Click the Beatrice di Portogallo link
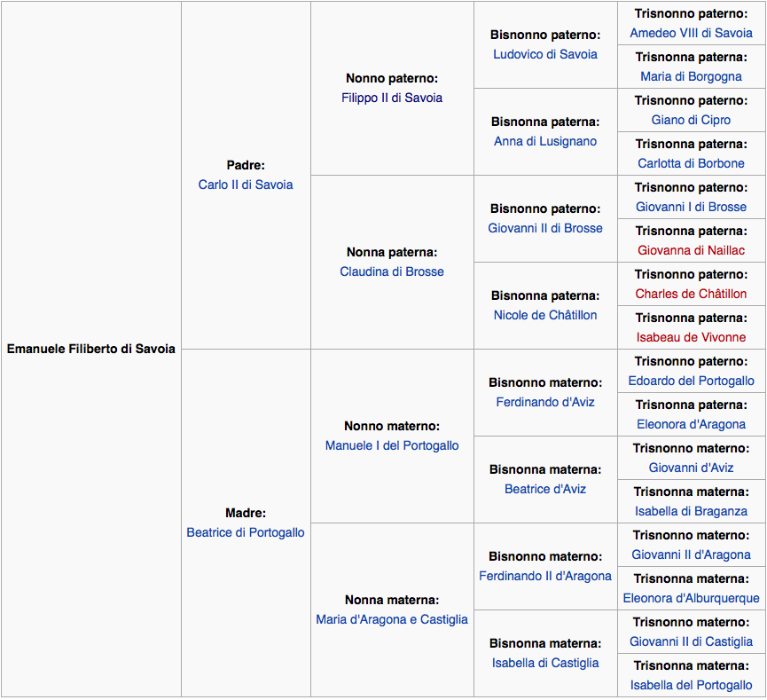The height and width of the screenshot is (700, 767). 245,532
